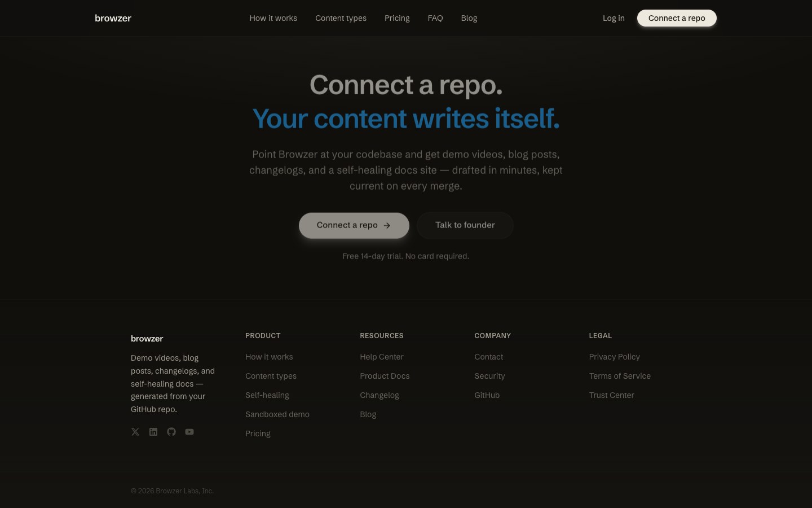The image size is (812, 508).
Task: Open footer Content types link
Action: tap(271, 376)
